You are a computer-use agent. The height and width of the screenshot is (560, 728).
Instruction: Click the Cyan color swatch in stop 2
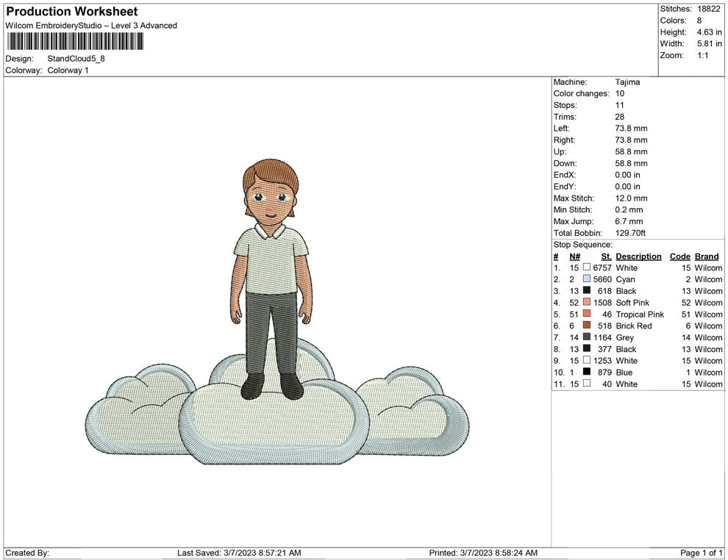pos(586,279)
